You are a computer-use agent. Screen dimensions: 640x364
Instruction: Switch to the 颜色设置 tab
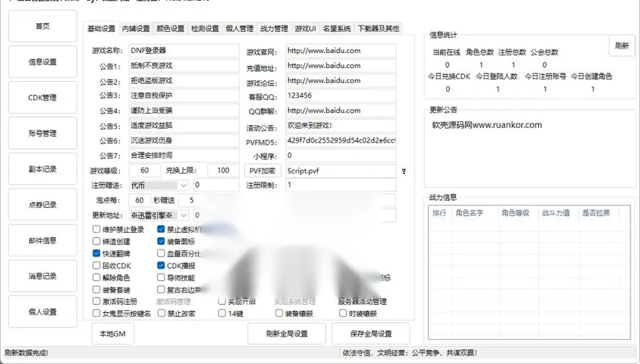(x=170, y=29)
